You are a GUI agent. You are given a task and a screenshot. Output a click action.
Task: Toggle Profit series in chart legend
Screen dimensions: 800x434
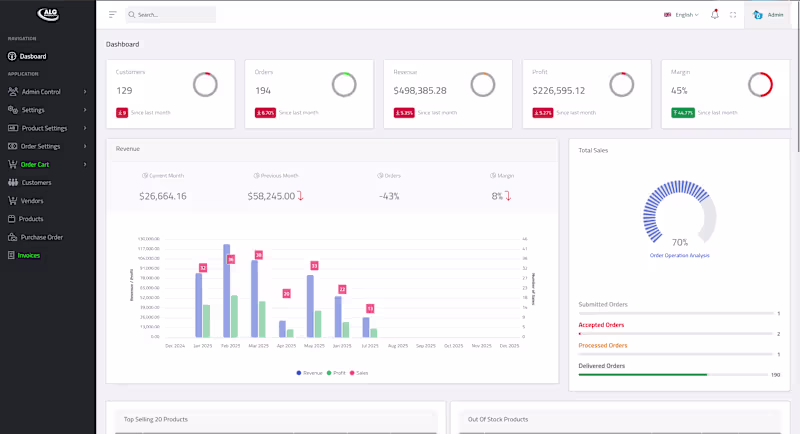(336, 373)
